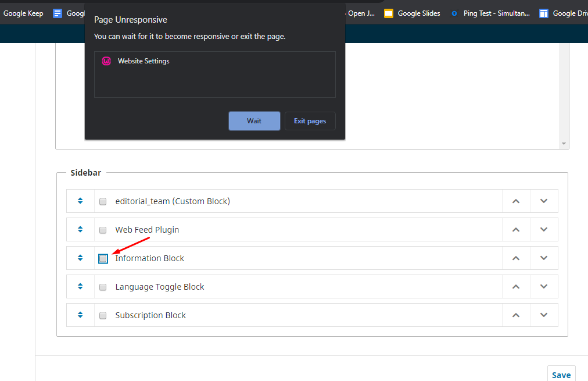This screenshot has width=588, height=381.
Task: Move Information Block down
Action: 544,258
